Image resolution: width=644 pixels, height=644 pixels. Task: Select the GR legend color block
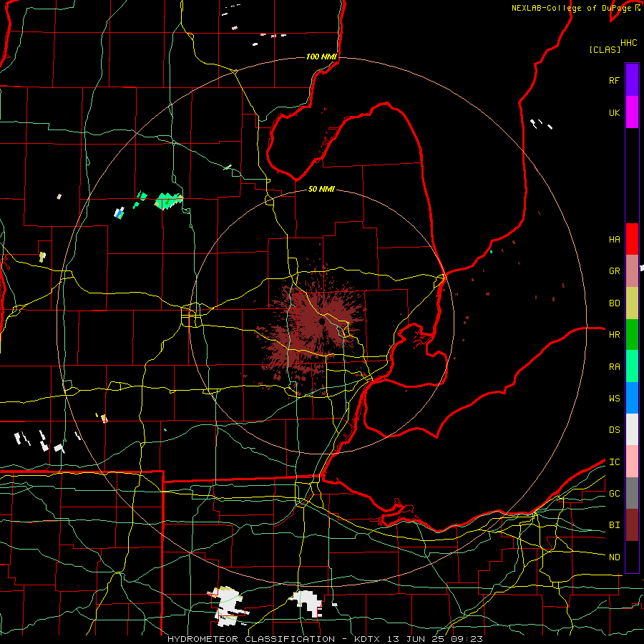coord(632,271)
